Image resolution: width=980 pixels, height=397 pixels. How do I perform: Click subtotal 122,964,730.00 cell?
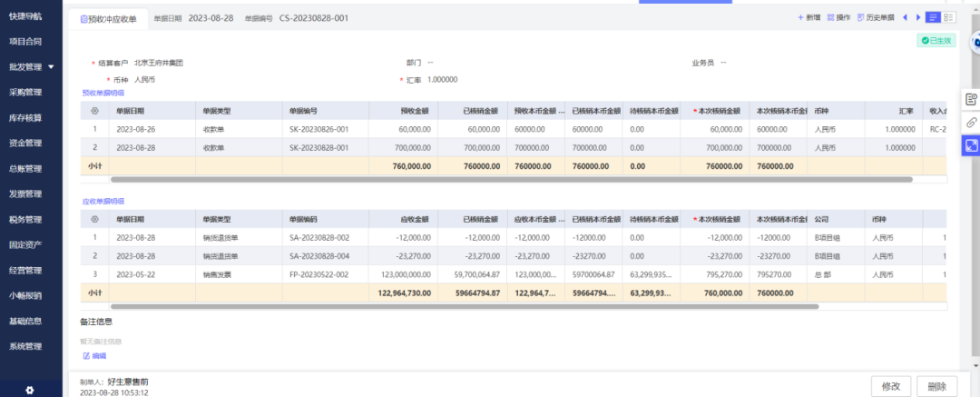(401, 293)
